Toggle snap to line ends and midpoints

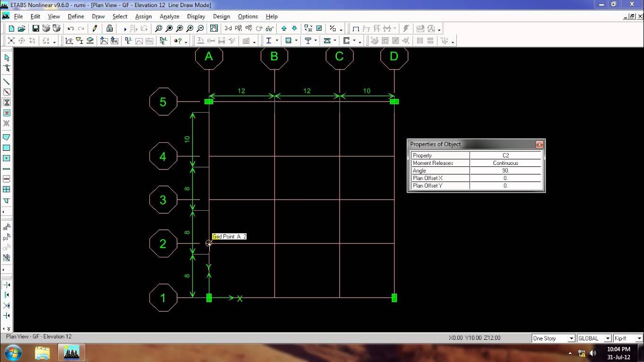tap(7, 295)
